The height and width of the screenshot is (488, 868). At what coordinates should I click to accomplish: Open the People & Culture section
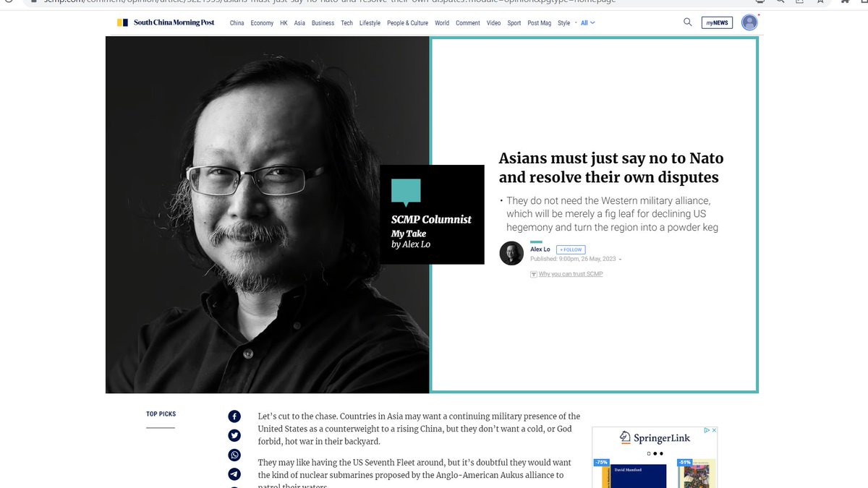tap(407, 23)
